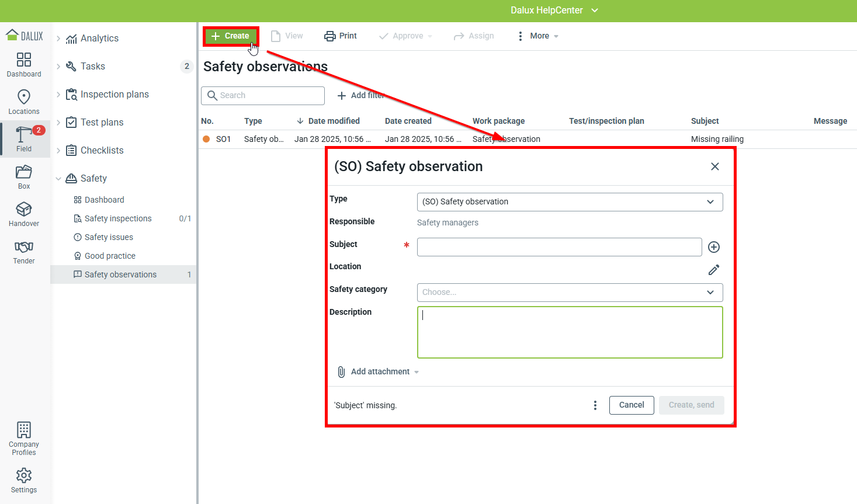The height and width of the screenshot is (504, 857).
Task: Go to Handover module
Action: (x=24, y=214)
